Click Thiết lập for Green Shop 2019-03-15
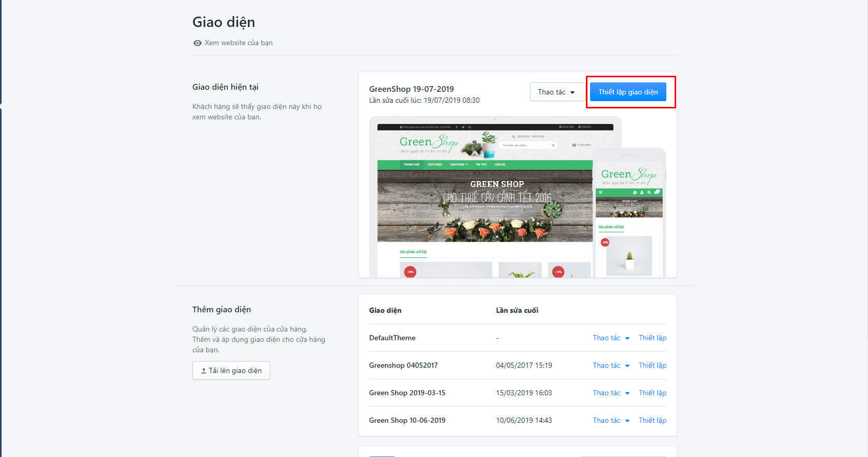The image size is (868, 457). [x=652, y=393]
